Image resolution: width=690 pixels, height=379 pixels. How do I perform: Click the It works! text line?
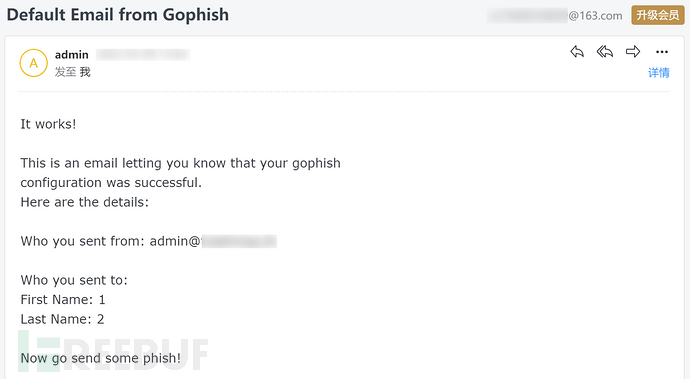tap(48, 124)
